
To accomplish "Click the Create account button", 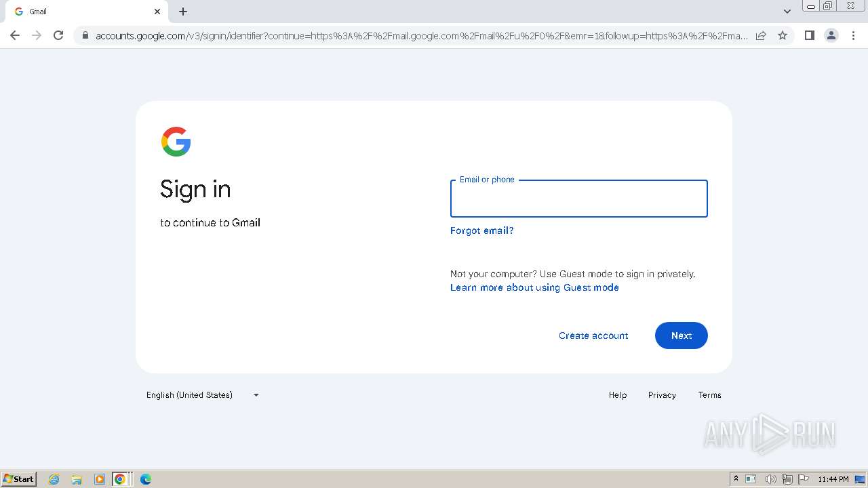I will click(x=593, y=335).
